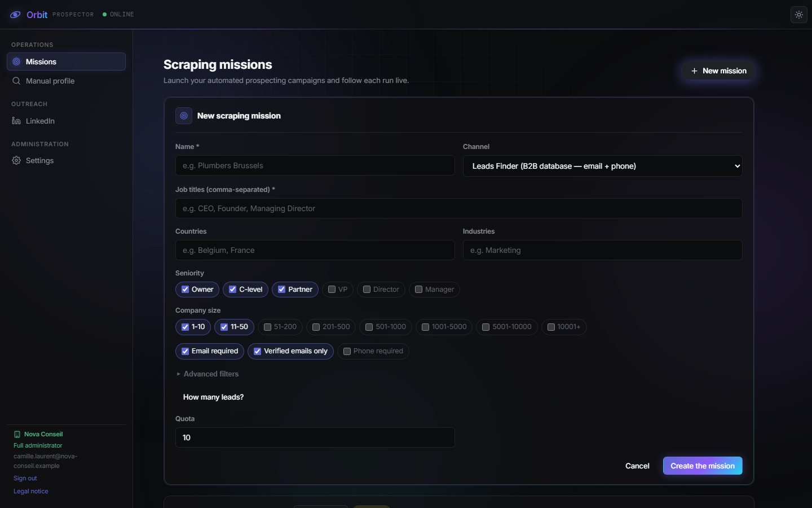Open Settings page

pyautogui.click(x=66, y=160)
